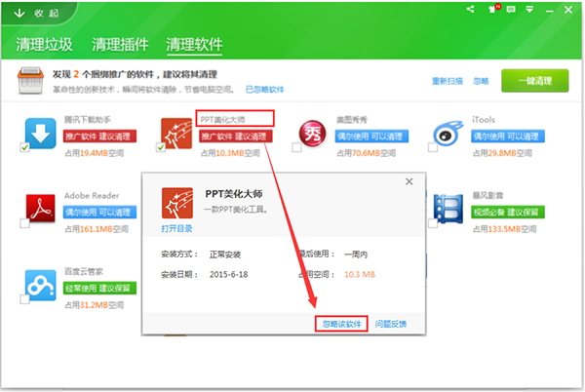The image size is (585, 392).
Task: Switch to the 清理插件 tab
Action: coord(120,45)
